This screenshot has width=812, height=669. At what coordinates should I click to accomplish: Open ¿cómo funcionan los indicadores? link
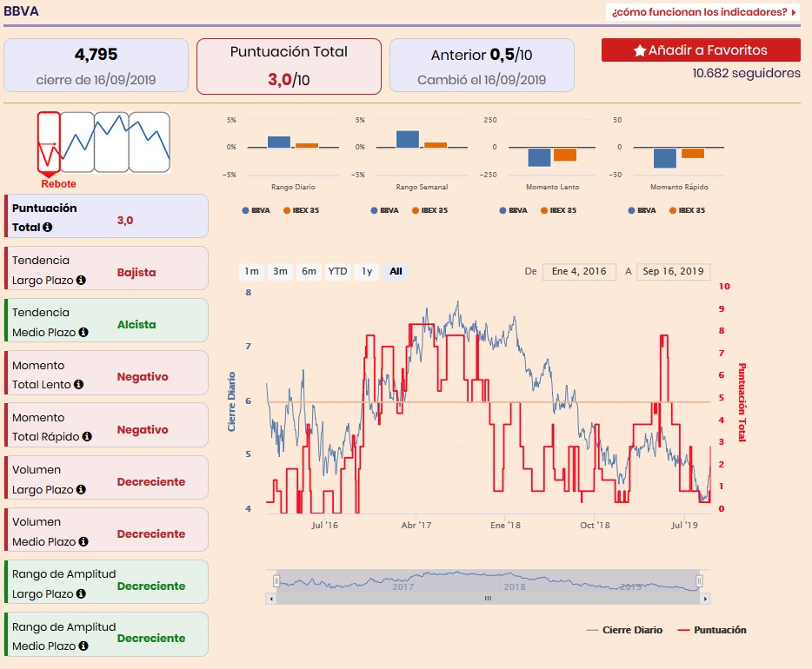tap(703, 12)
